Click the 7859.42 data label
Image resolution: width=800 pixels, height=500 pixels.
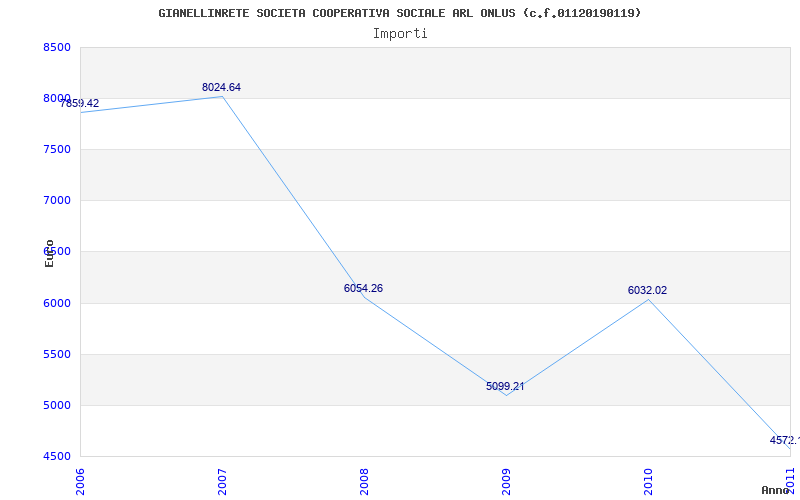coord(80,104)
